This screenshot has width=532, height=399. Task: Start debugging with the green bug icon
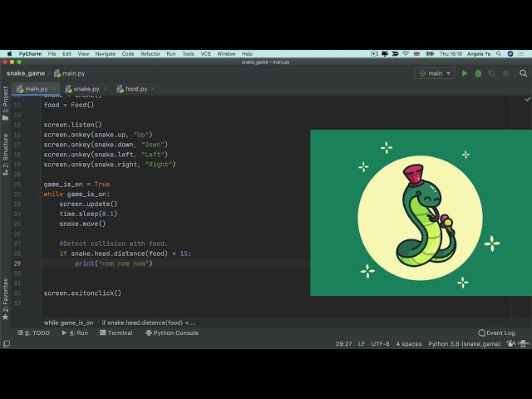point(478,73)
